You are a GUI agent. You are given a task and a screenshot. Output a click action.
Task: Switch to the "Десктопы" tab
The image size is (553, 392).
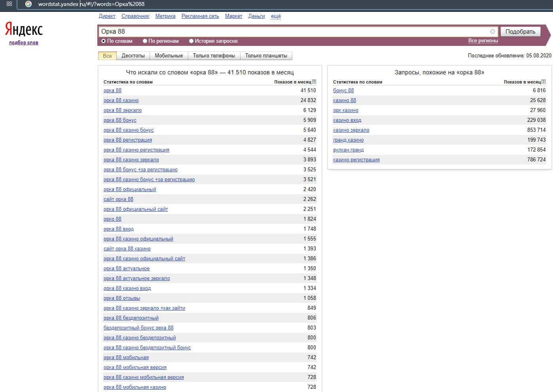pyautogui.click(x=133, y=56)
